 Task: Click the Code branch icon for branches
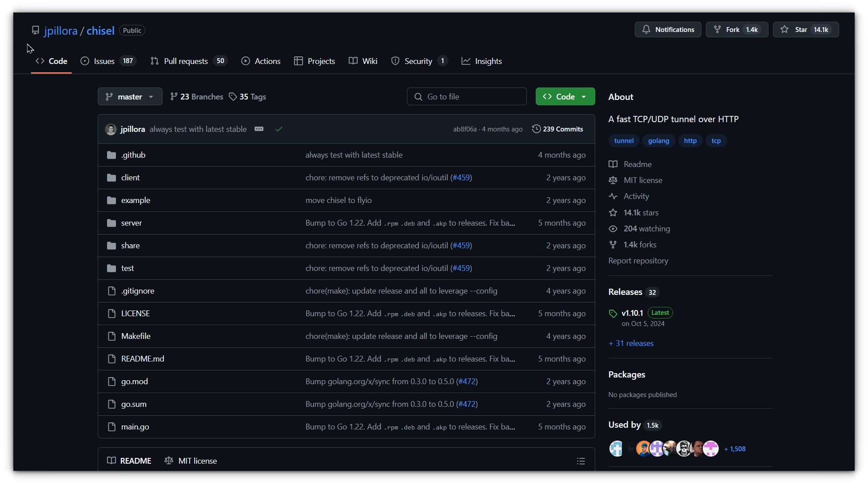(x=174, y=96)
